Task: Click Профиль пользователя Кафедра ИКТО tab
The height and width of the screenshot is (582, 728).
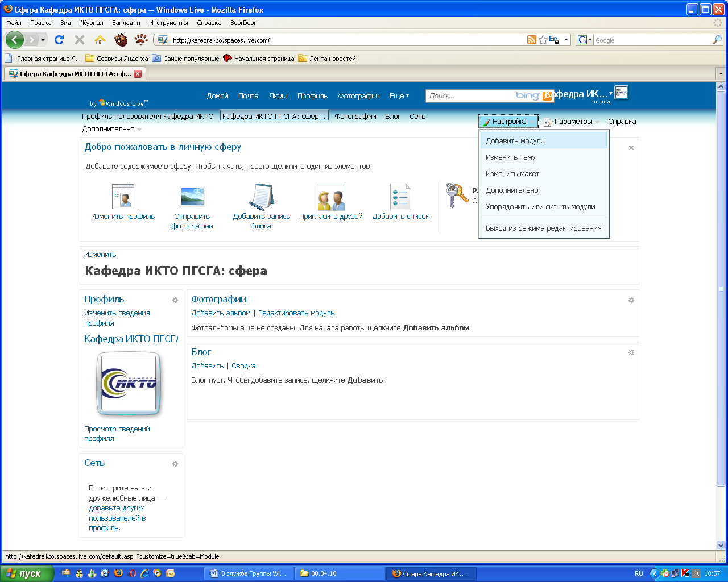Action: (148, 117)
